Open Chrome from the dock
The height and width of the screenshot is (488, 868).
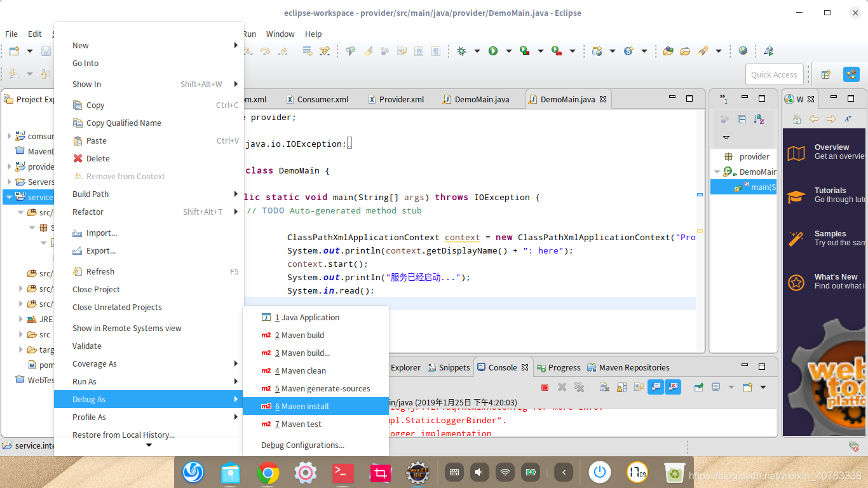point(268,472)
